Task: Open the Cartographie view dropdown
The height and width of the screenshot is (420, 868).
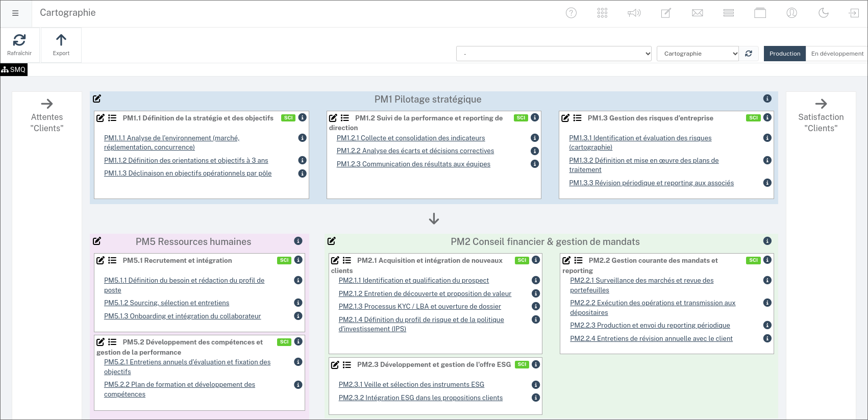Action: 698,54
